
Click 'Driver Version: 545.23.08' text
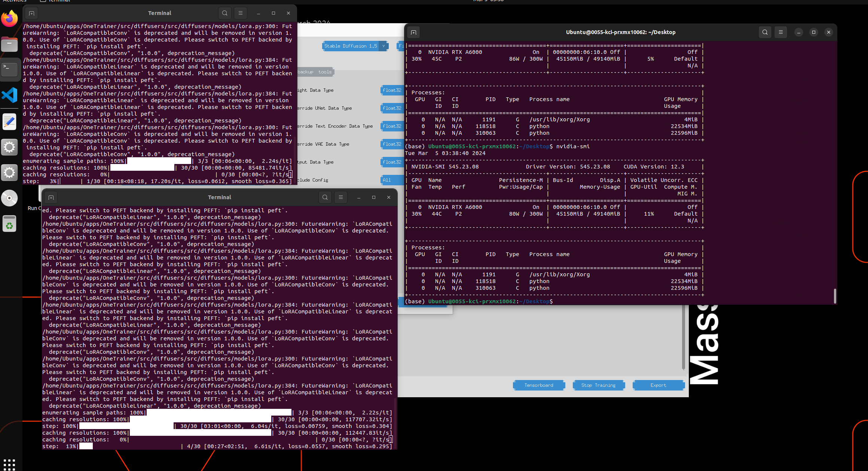click(x=568, y=167)
